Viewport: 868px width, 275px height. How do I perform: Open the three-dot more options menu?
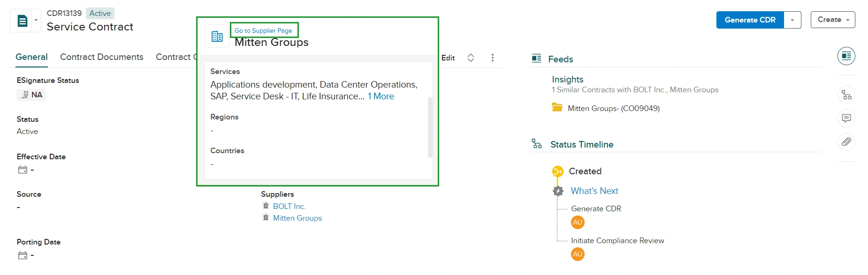click(492, 58)
